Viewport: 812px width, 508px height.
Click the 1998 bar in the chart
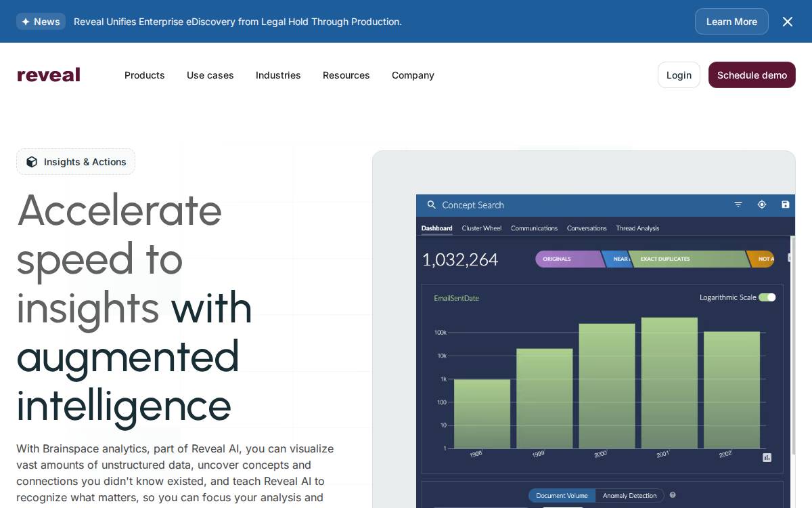click(x=482, y=414)
